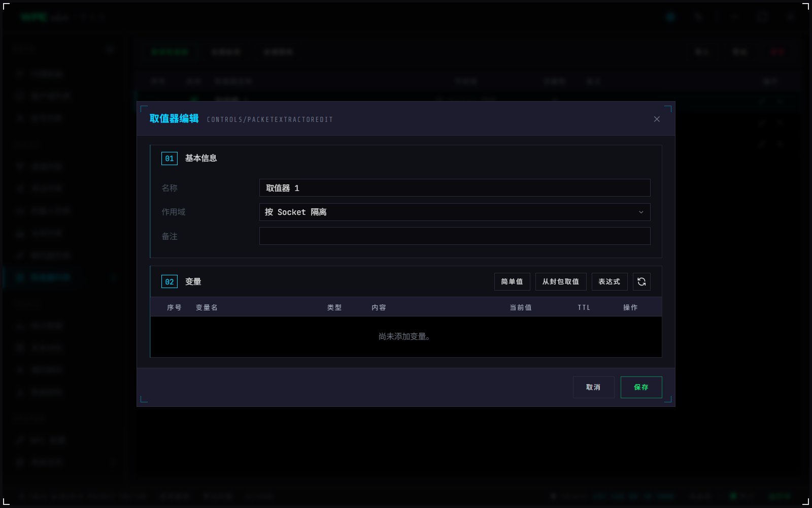The width and height of the screenshot is (812, 508).
Task: Click the 类型 column header
Action: pos(334,307)
